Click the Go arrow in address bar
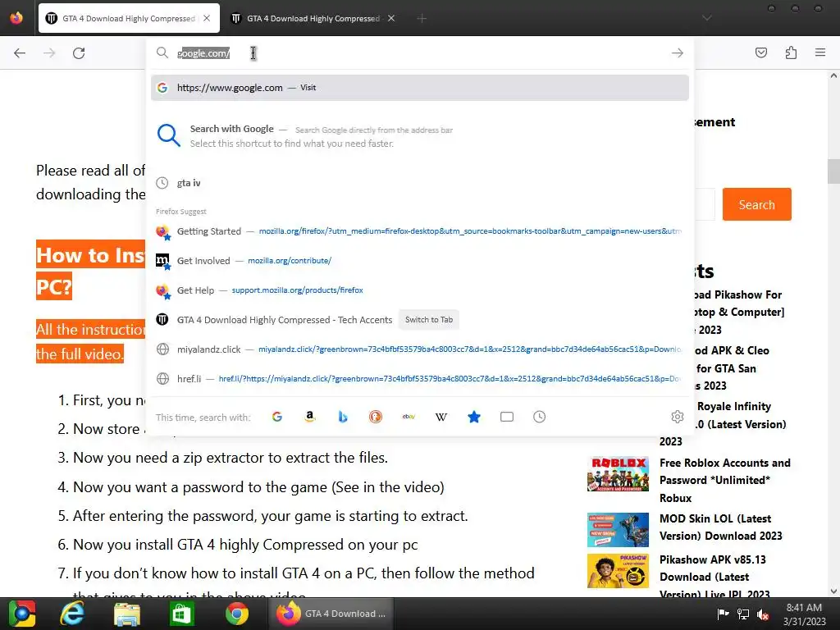Viewport: 840px width, 630px height. click(x=677, y=53)
